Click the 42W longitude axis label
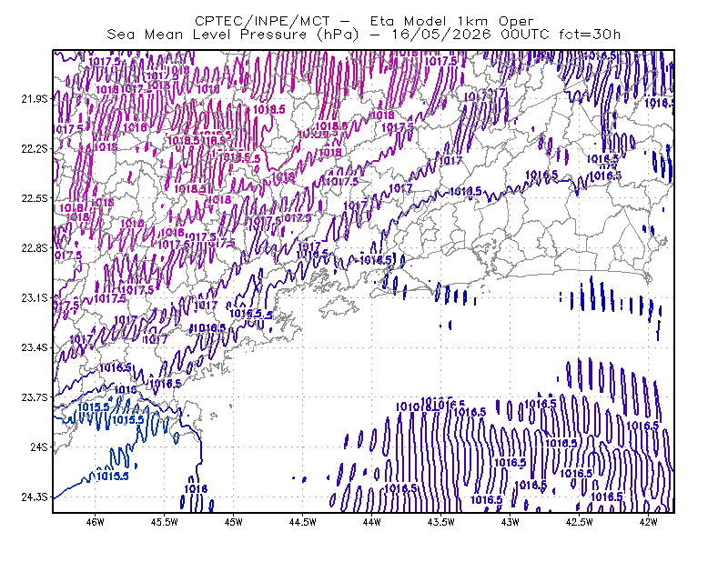The height and width of the screenshot is (562, 728). pyautogui.click(x=648, y=522)
